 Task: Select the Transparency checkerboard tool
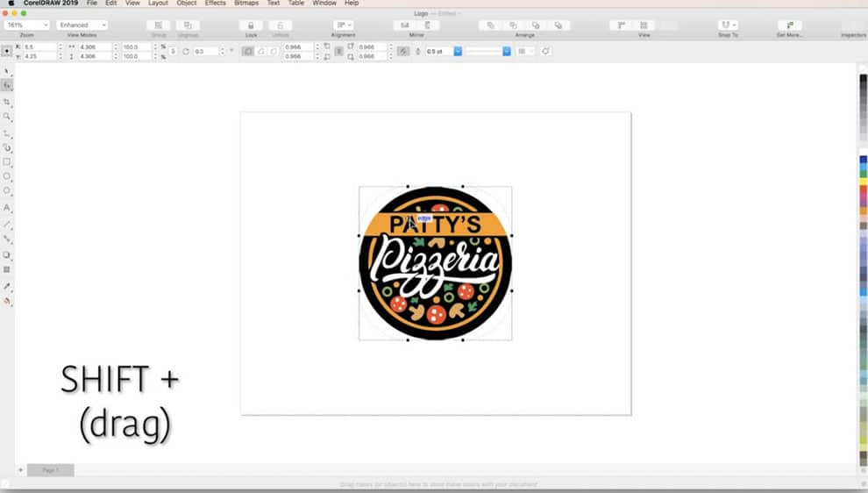coord(7,270)
